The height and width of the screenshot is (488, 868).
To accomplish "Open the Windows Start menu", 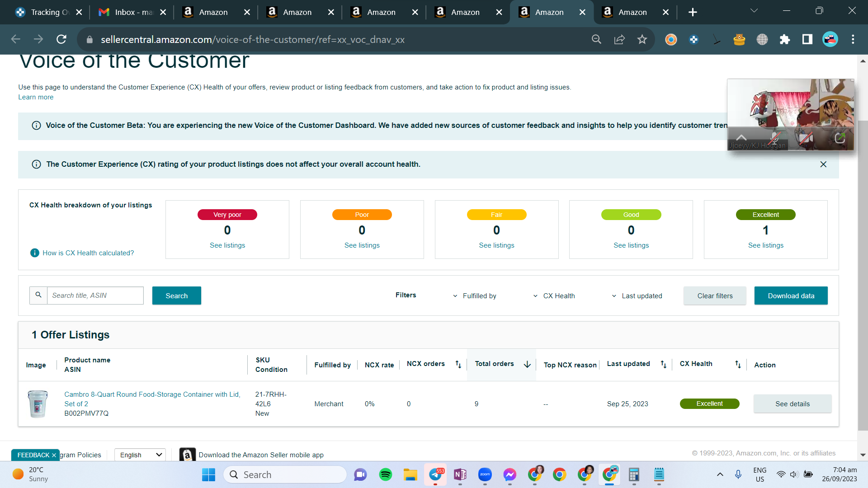I will (208, 474).
